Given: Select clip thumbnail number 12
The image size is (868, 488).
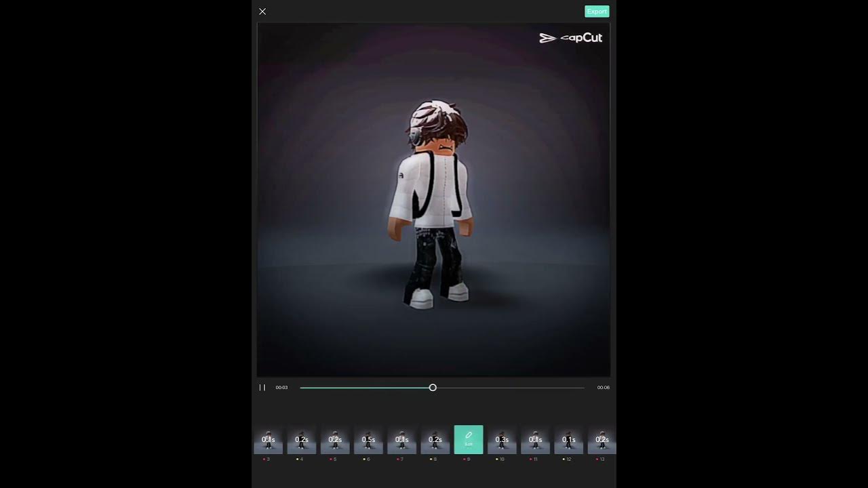Looking at the screenshot, I should pos(568,440).
